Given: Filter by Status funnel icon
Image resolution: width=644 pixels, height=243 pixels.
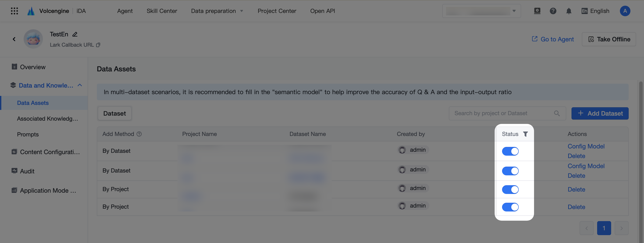Looking at the screenshot, I should [x=525, y=134].
